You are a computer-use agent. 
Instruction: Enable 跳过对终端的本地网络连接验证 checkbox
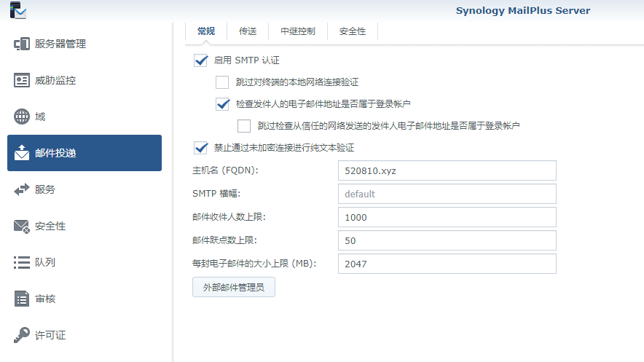click(x=223, y=82)
